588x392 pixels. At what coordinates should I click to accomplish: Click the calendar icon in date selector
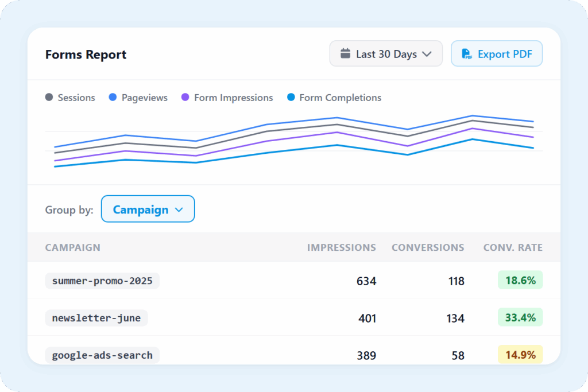(x=345, y=54)
